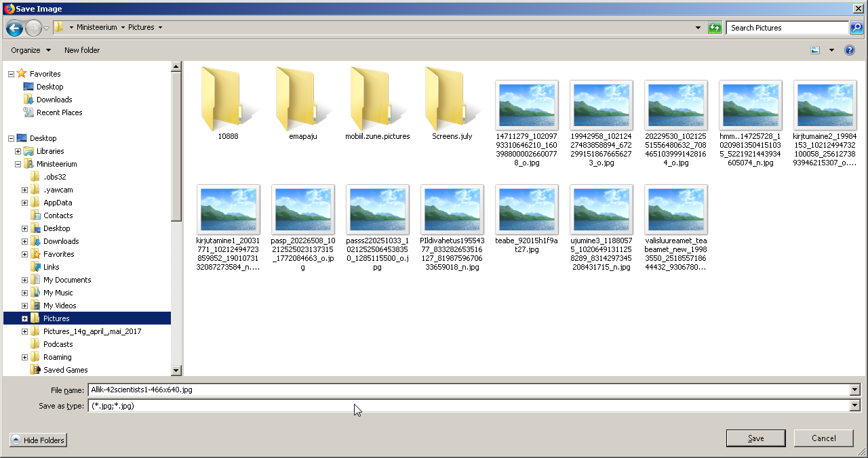The height and width of the screenshot is (458, 868).
Task: Open the Organize menu
Action: (31, 50)
